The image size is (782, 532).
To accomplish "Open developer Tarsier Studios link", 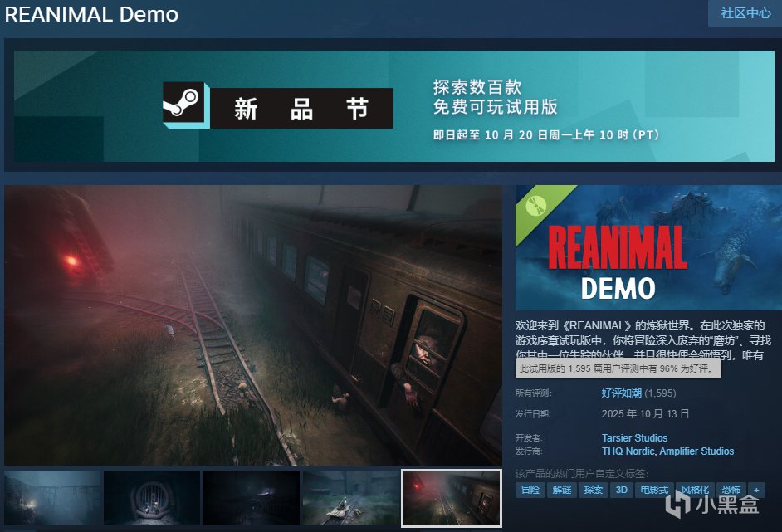I will click(x=634, y=437).
